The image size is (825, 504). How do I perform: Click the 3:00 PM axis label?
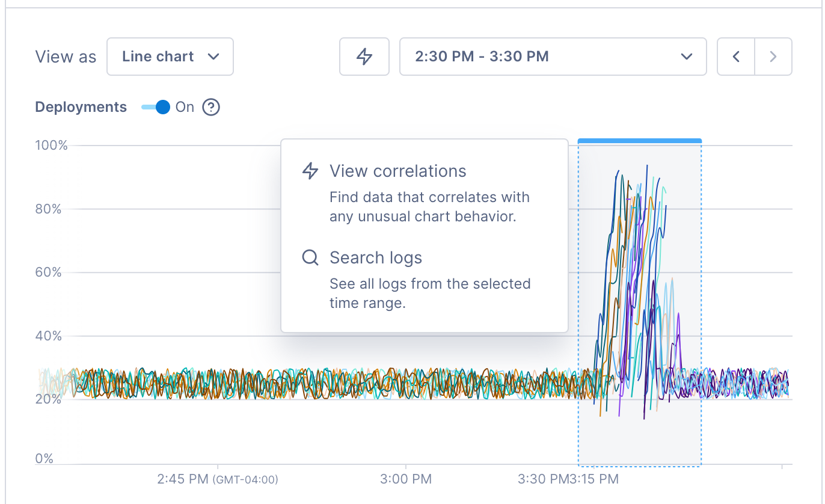point(406,479)
